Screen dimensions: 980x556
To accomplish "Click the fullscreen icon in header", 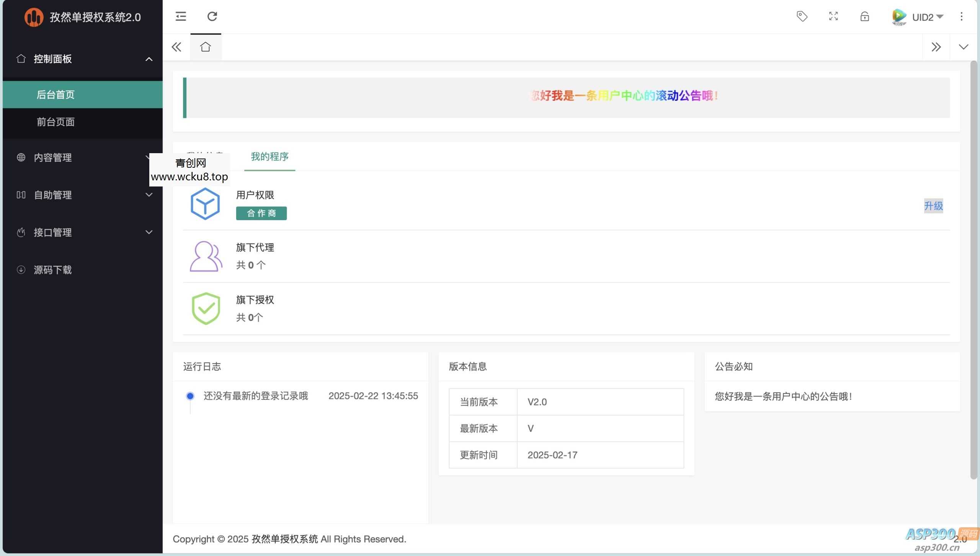I will coord(833,16).
